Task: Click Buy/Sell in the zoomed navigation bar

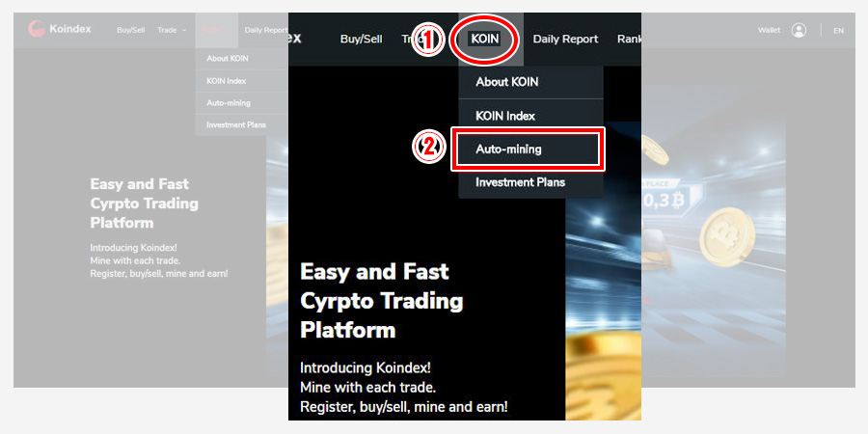Action: [x=362, y=39]
